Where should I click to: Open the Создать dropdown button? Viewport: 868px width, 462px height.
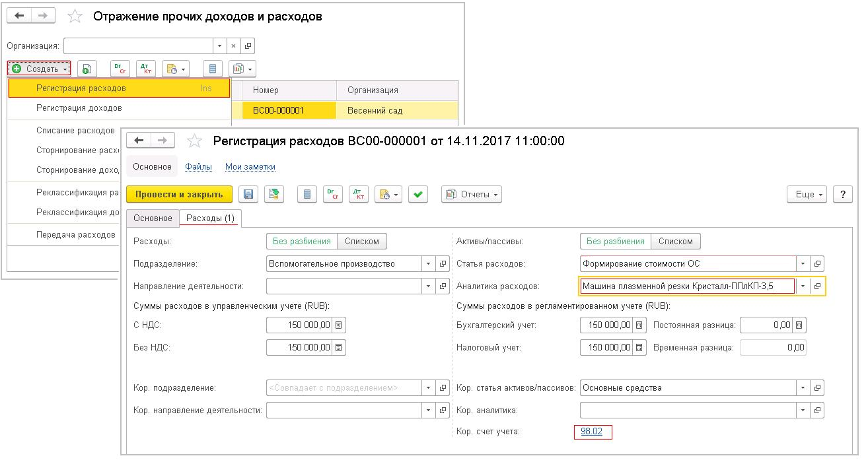pos(39,69)
